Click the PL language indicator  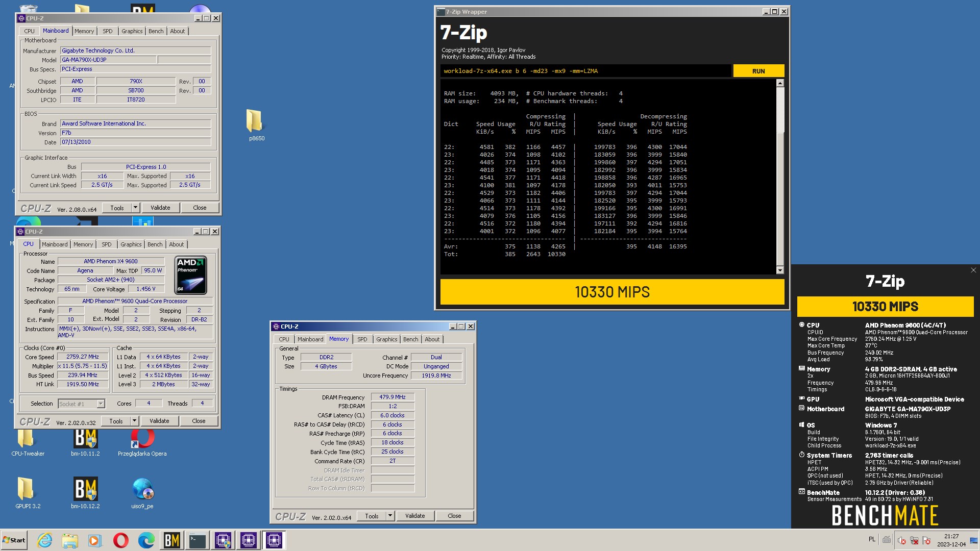point(872,539)
